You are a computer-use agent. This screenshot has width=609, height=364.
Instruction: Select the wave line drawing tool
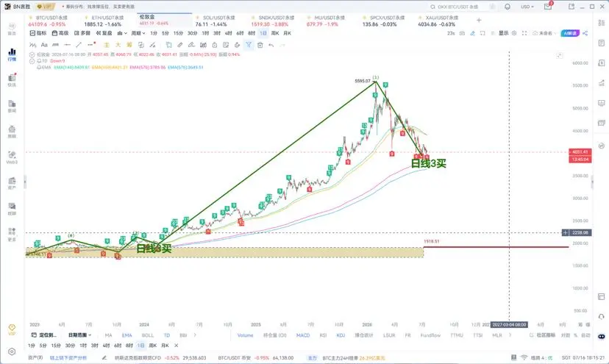(x=33, y=45)
